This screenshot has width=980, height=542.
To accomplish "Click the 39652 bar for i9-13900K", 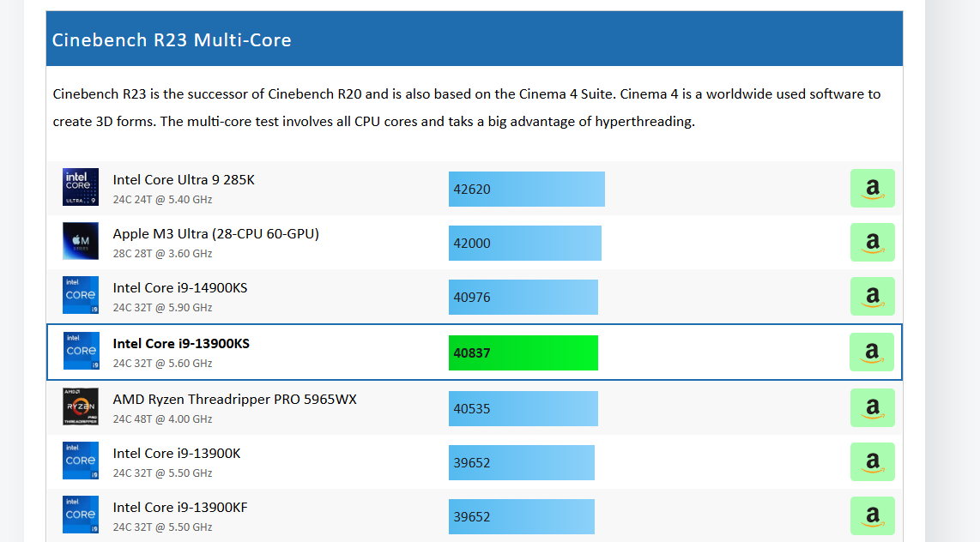I will coord(521,463).
